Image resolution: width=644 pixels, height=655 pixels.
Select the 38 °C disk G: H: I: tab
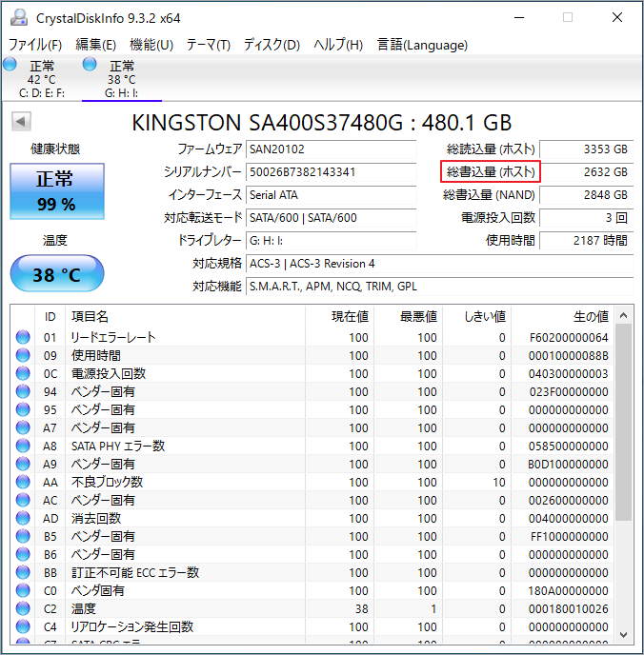tap(122, 78)
